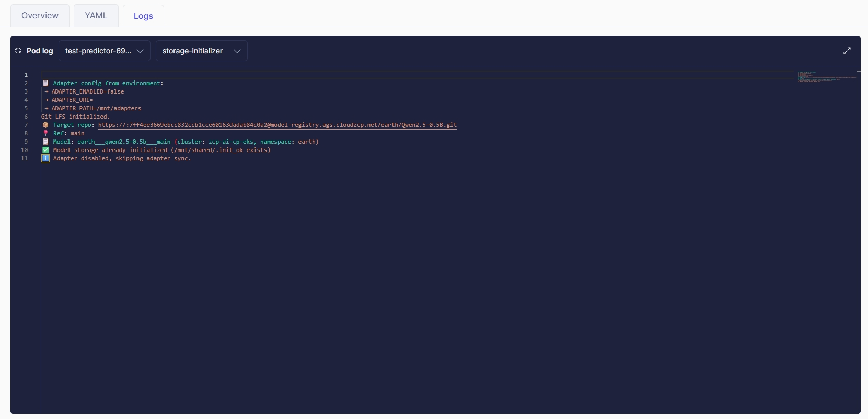Click the blue info icon on line 11

coord(45,158)
